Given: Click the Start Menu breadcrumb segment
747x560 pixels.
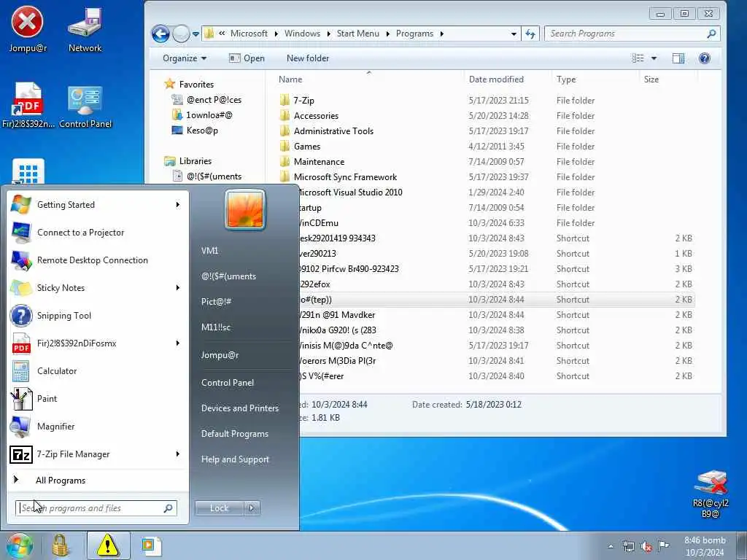Looking at the screenshot, I should click(x=357, y=34).
